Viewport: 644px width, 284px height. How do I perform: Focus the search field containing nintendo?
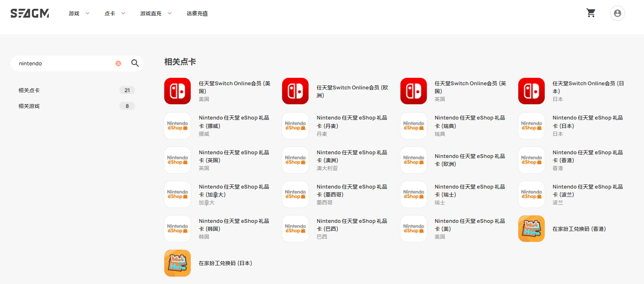pos(77,63)
